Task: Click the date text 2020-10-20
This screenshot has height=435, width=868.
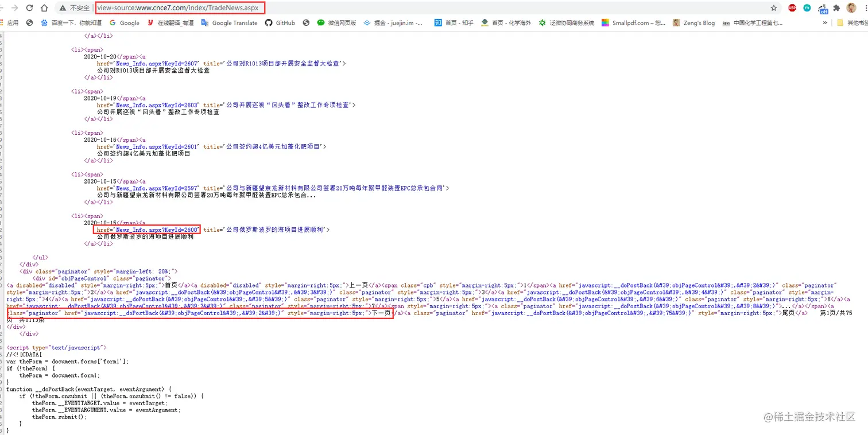Action: 100,57
